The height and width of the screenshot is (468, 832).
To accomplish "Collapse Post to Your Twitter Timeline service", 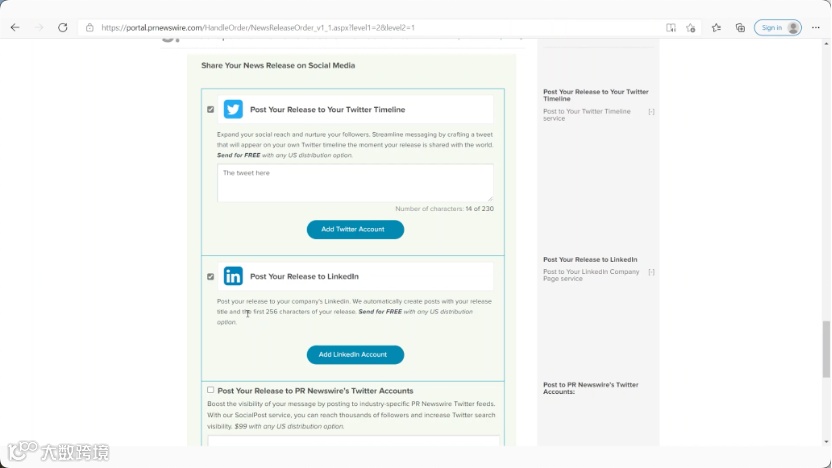I will (651, 112).
